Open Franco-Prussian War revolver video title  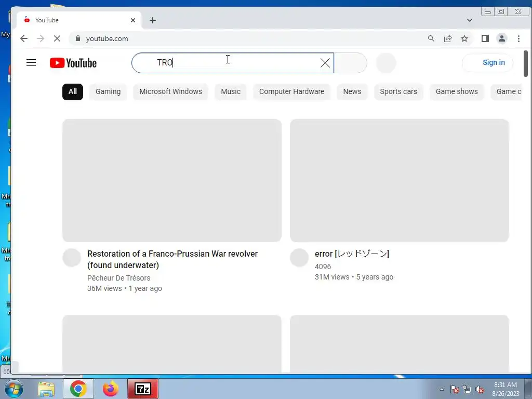pyautogui.click(x=172, y=260)
